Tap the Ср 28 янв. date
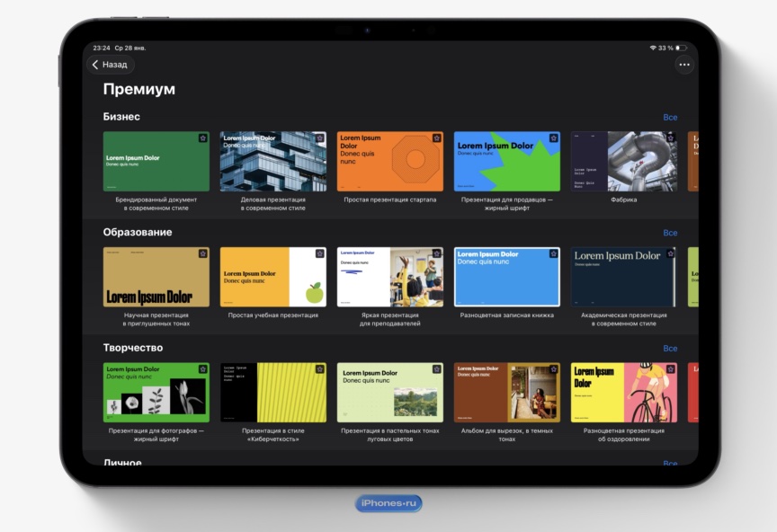 click(x=130, y=48)
